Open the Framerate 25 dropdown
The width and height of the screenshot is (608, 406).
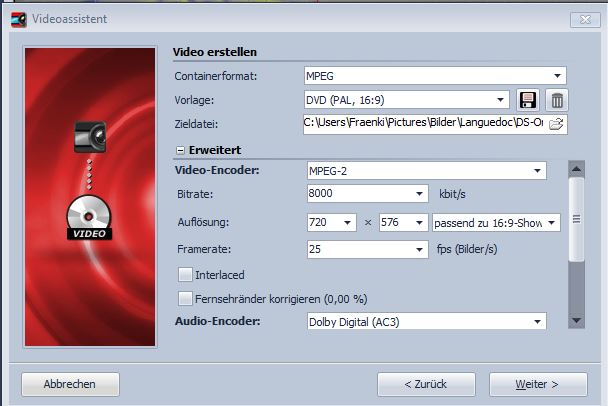click(418, 250)
